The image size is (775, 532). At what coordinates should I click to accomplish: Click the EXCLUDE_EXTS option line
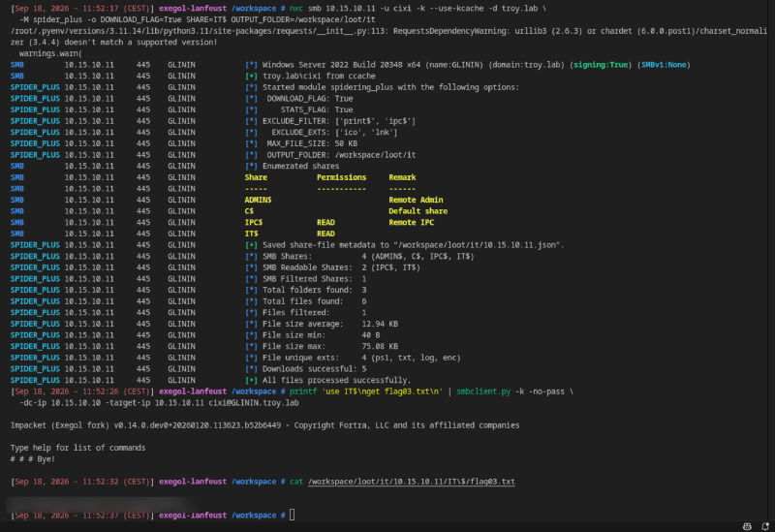(x=334, y=133)
